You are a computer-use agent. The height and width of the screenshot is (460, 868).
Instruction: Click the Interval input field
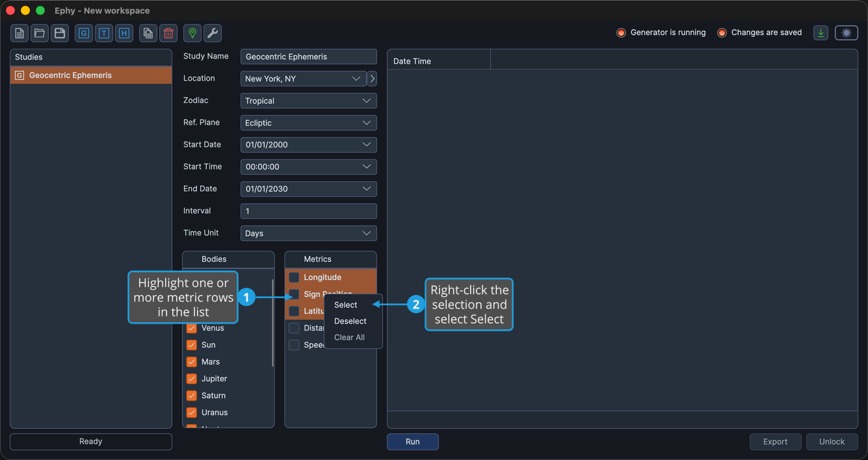pyautogui.click(x=308, y=211)
